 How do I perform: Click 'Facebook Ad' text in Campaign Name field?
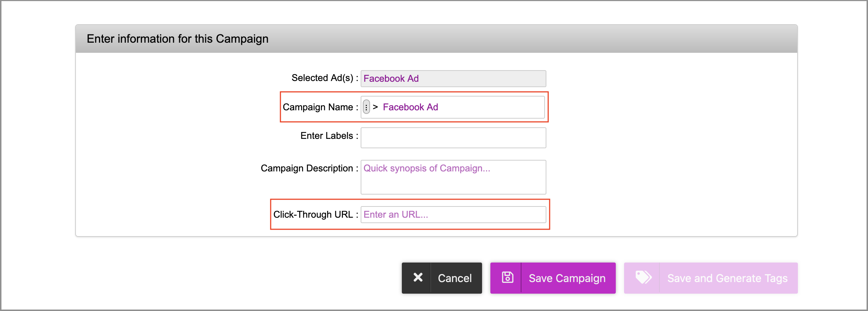click(410, 107)
